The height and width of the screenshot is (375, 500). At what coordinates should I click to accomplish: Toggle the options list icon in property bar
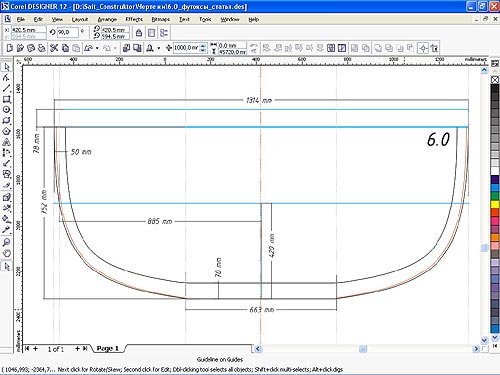[x=164, y=33]
